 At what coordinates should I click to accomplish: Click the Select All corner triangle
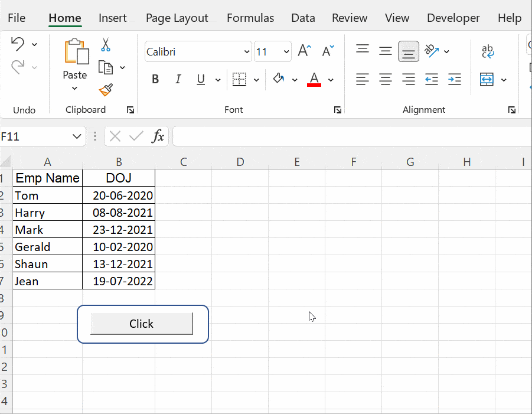[x=6, y=162]
